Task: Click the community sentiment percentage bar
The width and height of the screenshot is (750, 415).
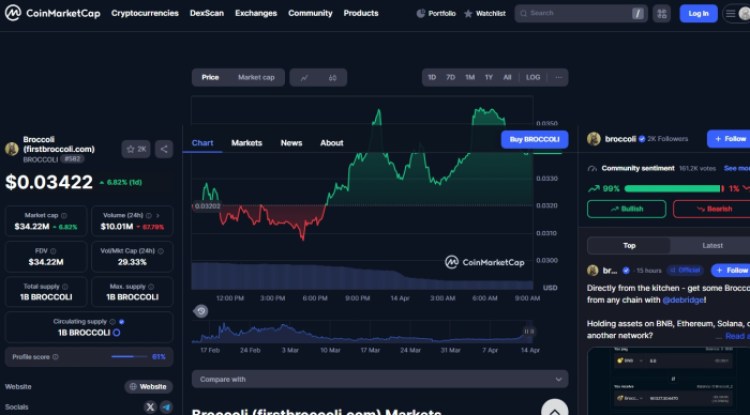Action: coord(675,189)
